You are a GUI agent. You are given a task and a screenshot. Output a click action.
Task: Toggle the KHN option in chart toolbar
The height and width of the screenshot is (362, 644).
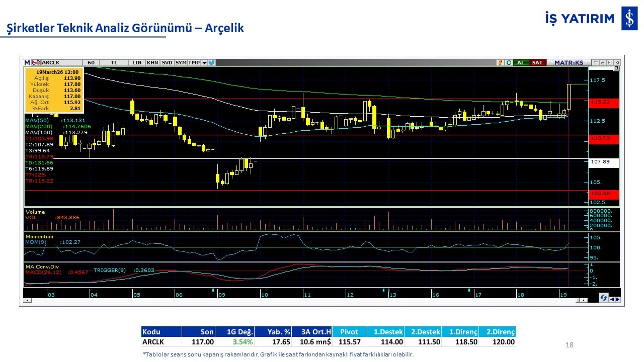click(152, 63)
